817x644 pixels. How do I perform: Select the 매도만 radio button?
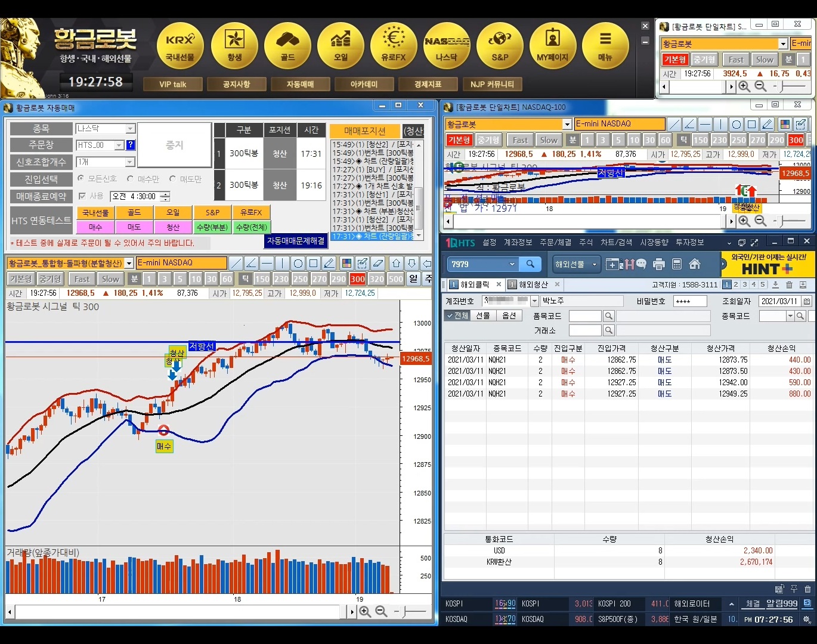[x=172, y=178]
